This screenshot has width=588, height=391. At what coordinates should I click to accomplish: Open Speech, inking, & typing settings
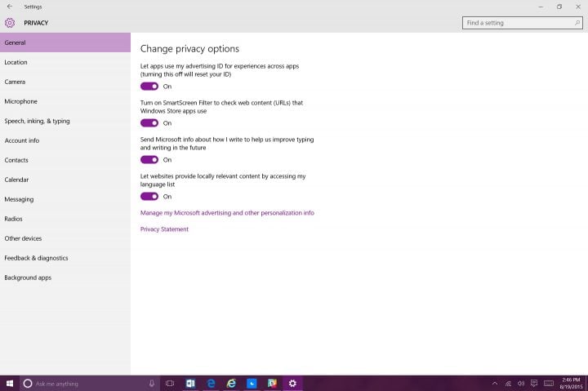[x=65, y=121]
